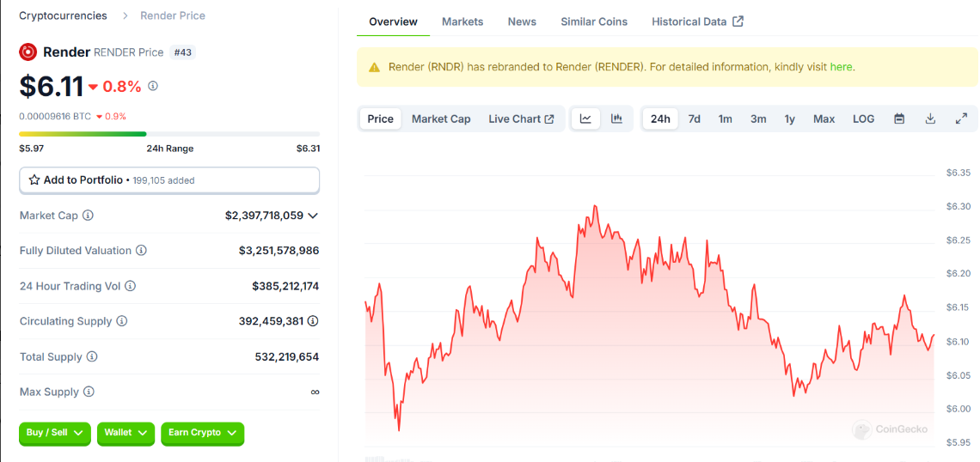Open the Historical Data tab
The image size is (980, 462).
697,21
